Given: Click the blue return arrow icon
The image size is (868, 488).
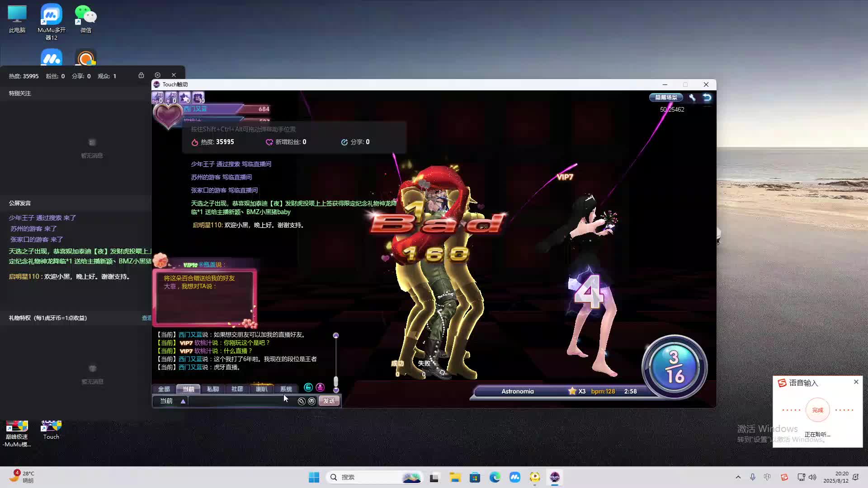Looking at the screenshot, I should 707,98.
